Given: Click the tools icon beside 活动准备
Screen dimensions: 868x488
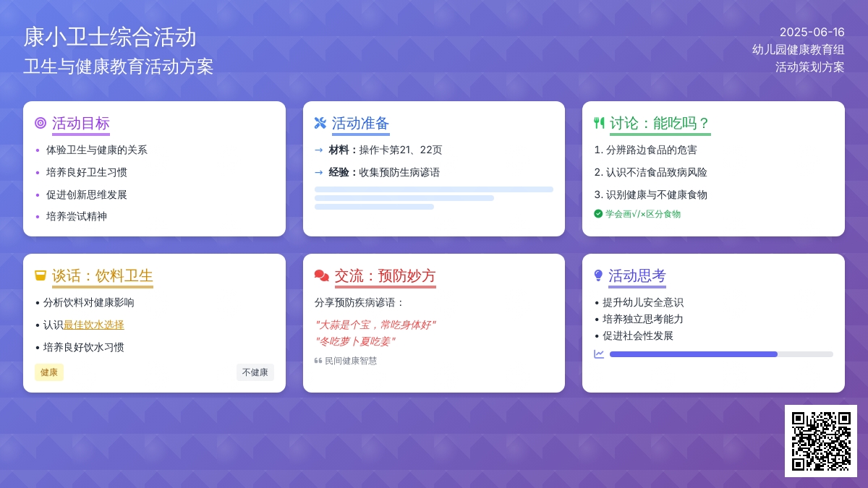Looking at the screenshot, I should pyautogui.click(x=320, y=123).
